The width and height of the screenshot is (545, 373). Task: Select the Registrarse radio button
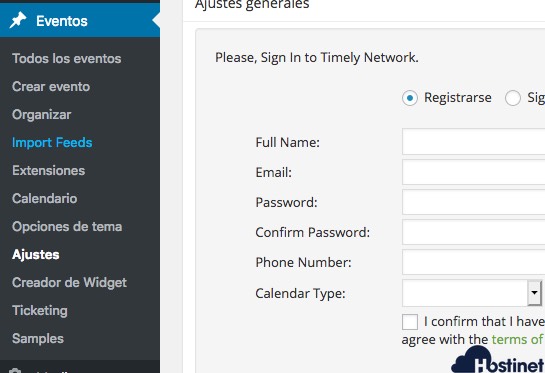[410, 98]
